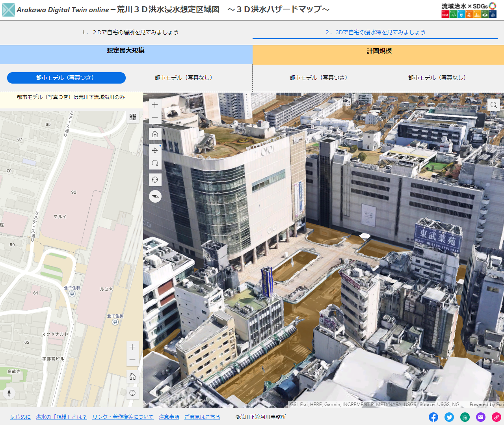Reset to home view with the house icon

coord(155,134)
